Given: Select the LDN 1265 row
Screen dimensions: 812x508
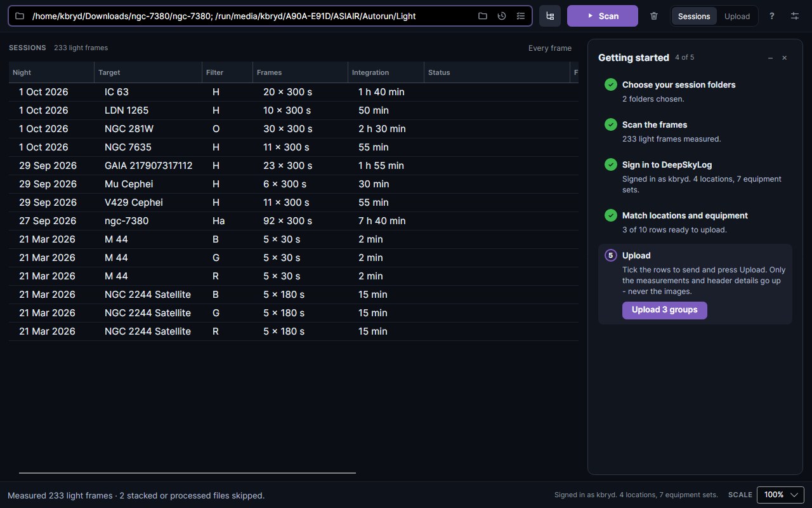Looking at the screenshot, I should [x=294, y=110].
